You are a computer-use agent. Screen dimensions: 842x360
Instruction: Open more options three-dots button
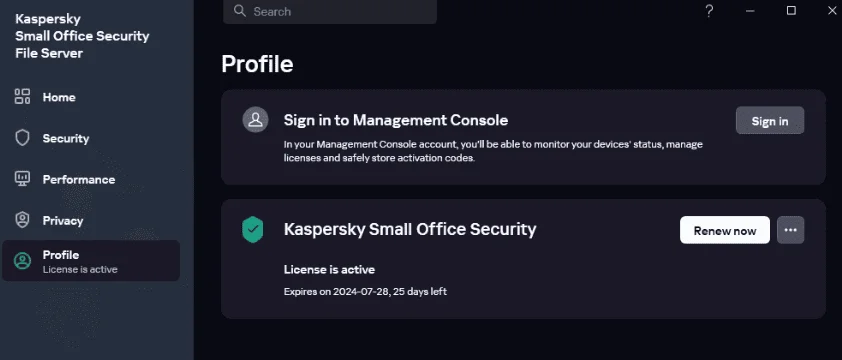(790, 230)
